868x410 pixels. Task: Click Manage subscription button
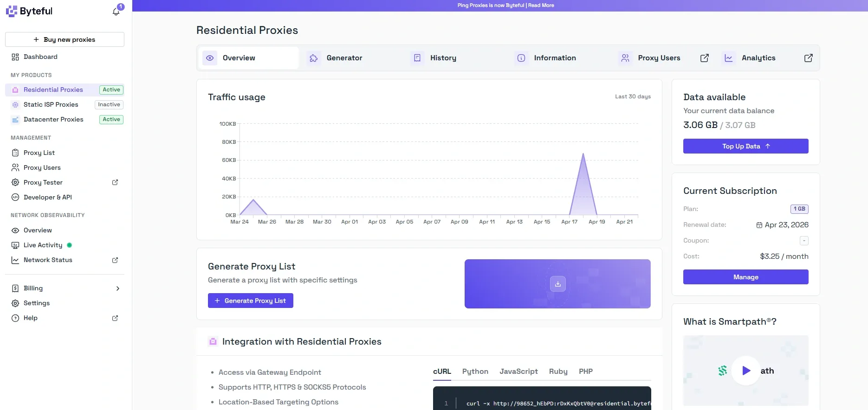745,277
